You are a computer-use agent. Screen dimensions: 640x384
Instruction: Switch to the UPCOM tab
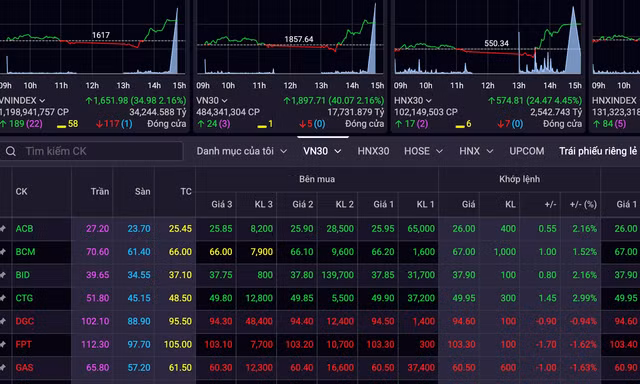pyautogui.click(x=527, y=151)
